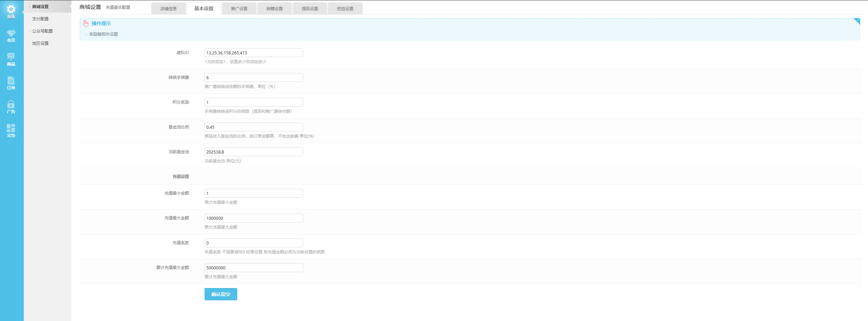The width and height of the screenshot is (868, 321).
Task: Switch to the 推广设置 tab
Action: click(239, 9)
